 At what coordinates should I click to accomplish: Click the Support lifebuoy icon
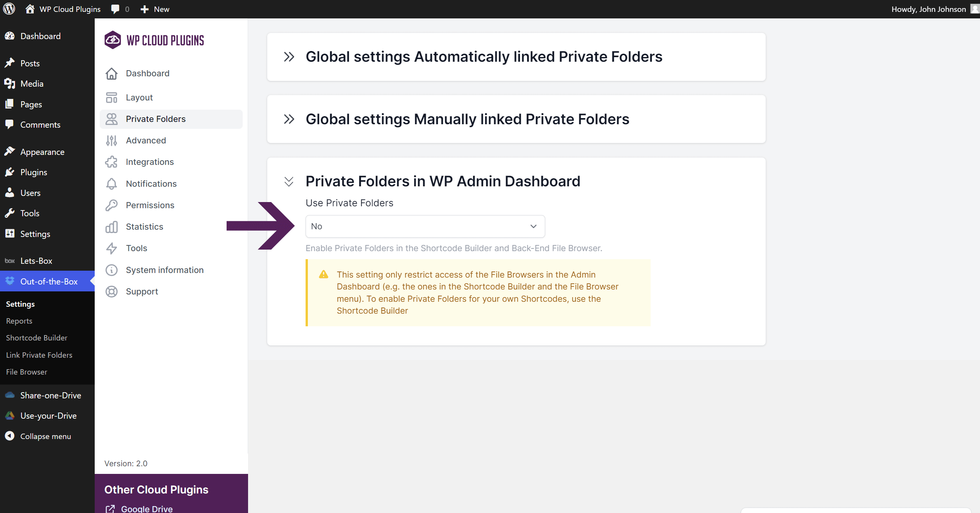coord(112,291)
